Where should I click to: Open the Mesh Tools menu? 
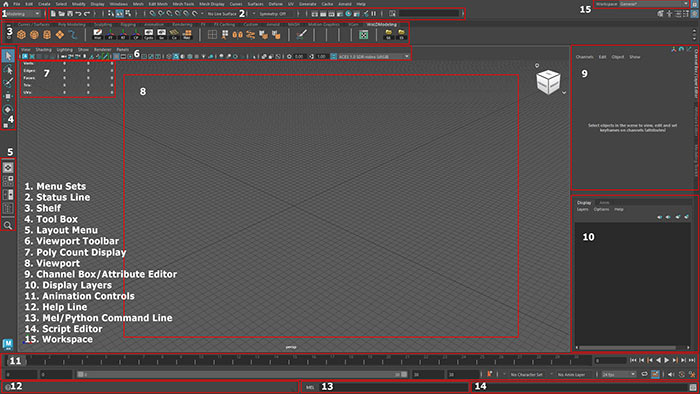[183, 4]
